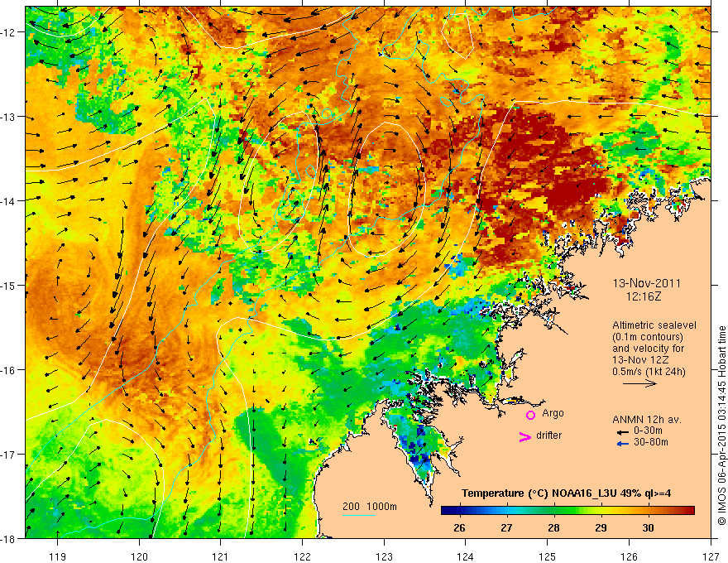Viewport: 728px width, 563px height.
Task: Click latitude axis label -17
Action: tap(9, 454)
